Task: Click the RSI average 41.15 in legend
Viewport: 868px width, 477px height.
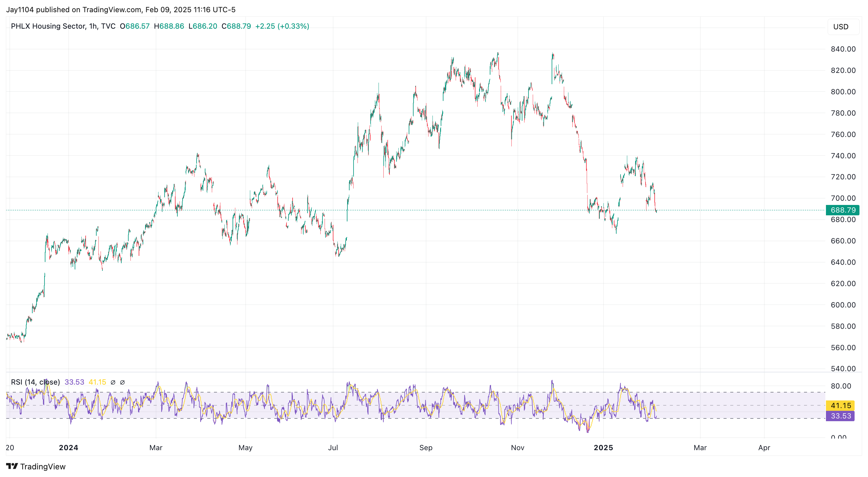Action: pos(98,382)
